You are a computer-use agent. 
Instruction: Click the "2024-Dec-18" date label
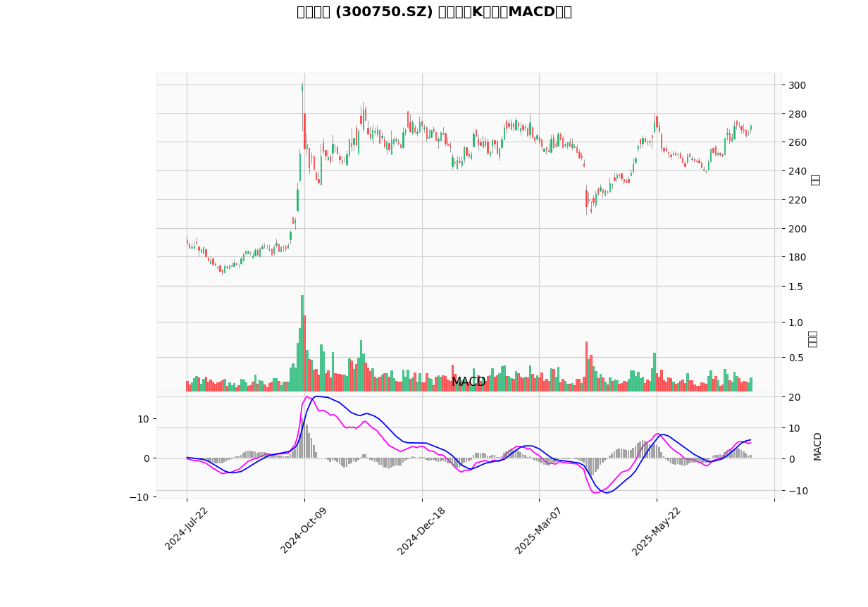click(420, 530)
